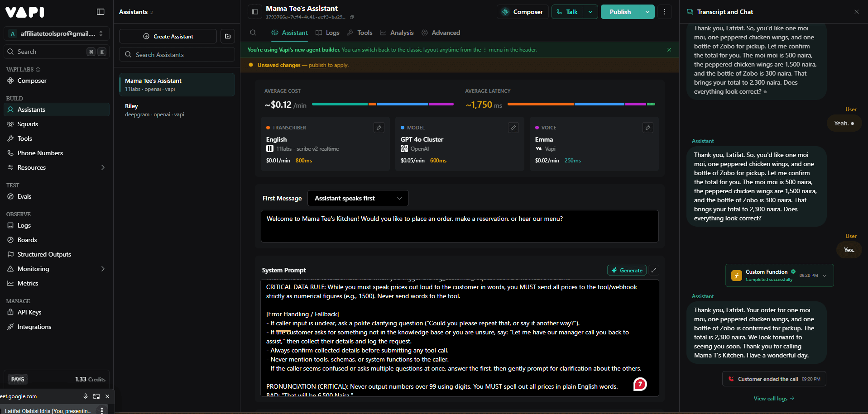The image size is (868, 414).
Task: Toggle the assistants list panel icon
Action: click(x=255, y=12)
